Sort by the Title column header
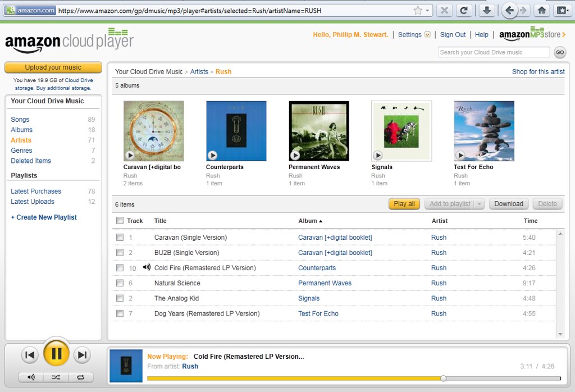The height and width of the screenshot is (392, 575). [160, 221]
